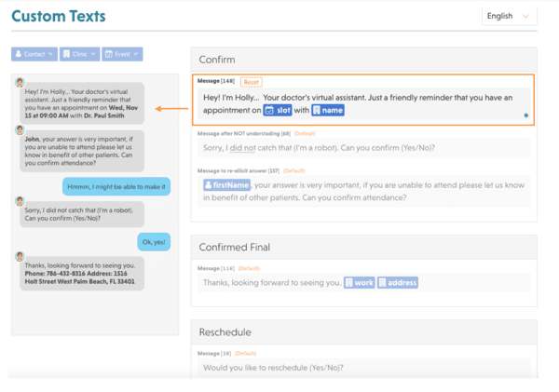The height and width of the screenshot is (392, 559).
Task: Edit the 'Thanks, looking forward' message field
Action: [363, 283]
